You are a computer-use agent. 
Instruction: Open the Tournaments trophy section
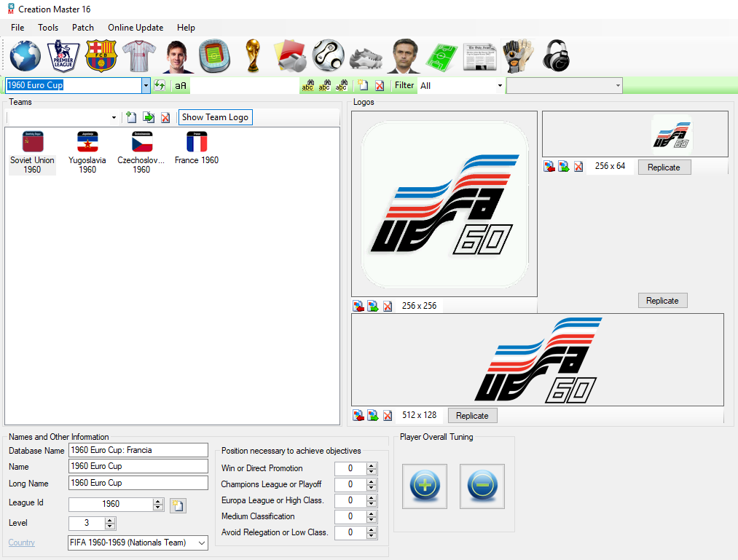click(x=253, y=56)
